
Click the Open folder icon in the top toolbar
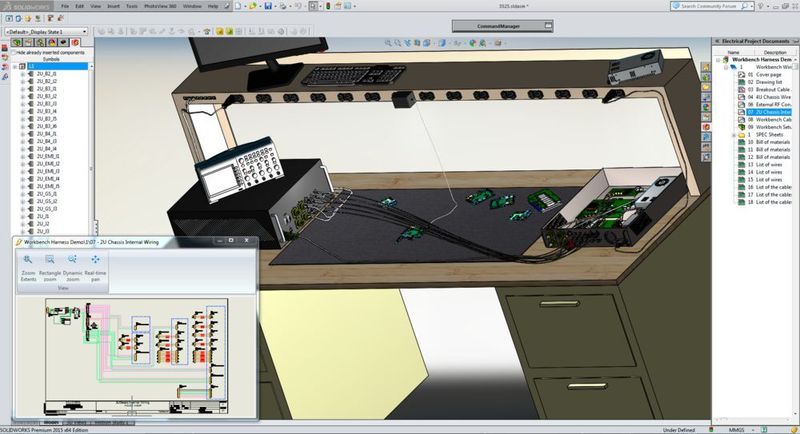252,6
